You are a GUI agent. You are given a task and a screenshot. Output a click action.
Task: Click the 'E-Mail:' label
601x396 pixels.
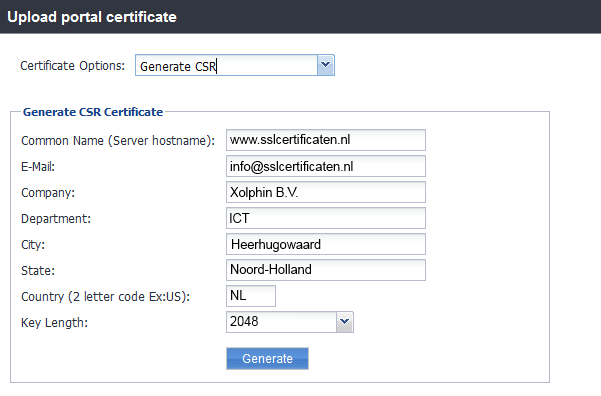(38, 167)
